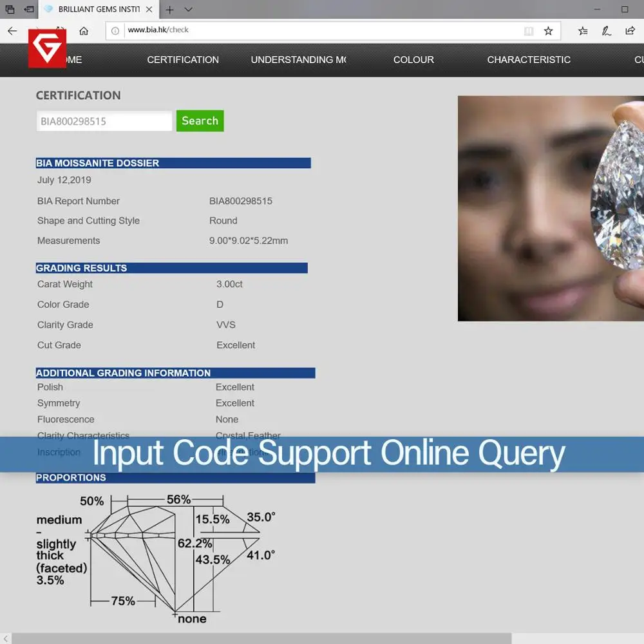Viewport: 644px width, 644px height.
Task: Click the Polish value Excellent
Action: [x=235, y=387]
